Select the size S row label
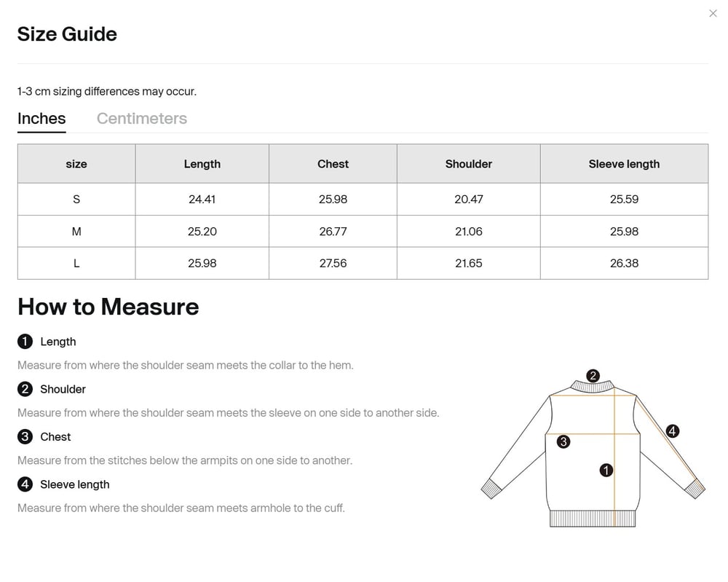The width and height of the screenshot is (728, 582). [76, 199]
